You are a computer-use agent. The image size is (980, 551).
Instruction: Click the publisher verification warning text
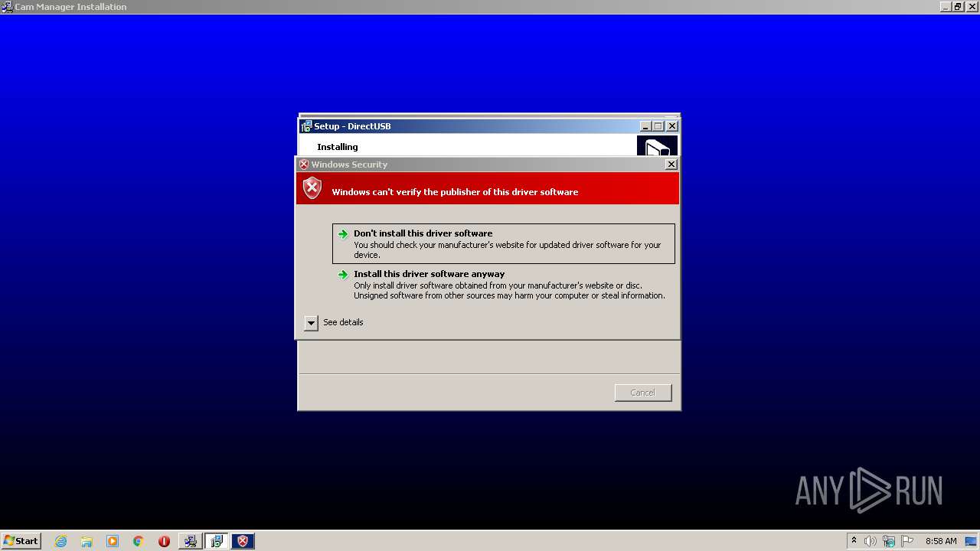455,192
